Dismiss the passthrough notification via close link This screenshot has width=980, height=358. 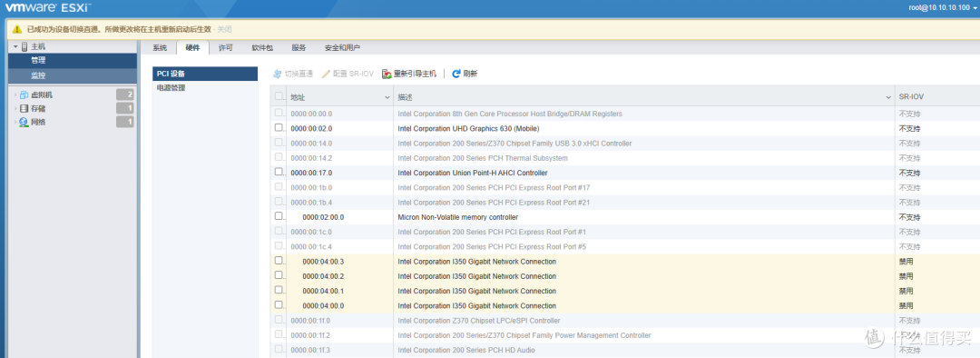pos(224,29)
